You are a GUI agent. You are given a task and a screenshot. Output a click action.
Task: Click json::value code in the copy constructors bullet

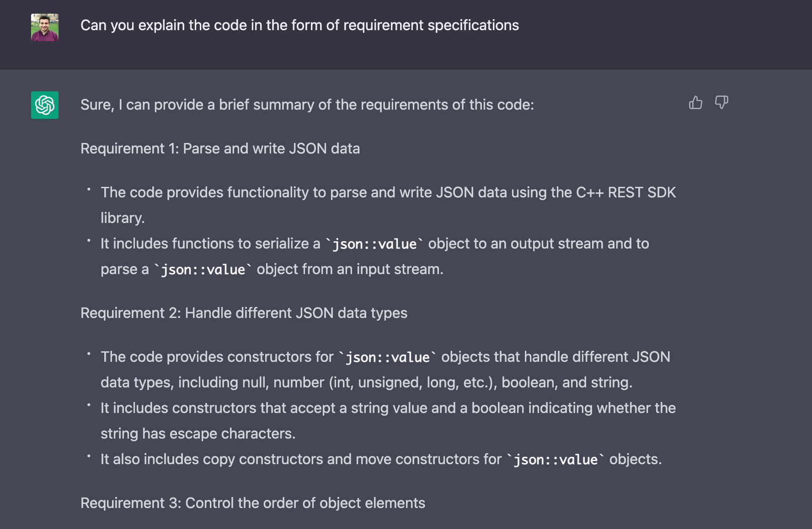click(556, 460)
